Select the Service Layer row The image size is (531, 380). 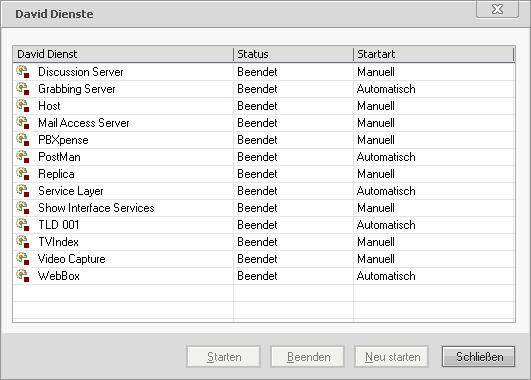coord(264,191)
